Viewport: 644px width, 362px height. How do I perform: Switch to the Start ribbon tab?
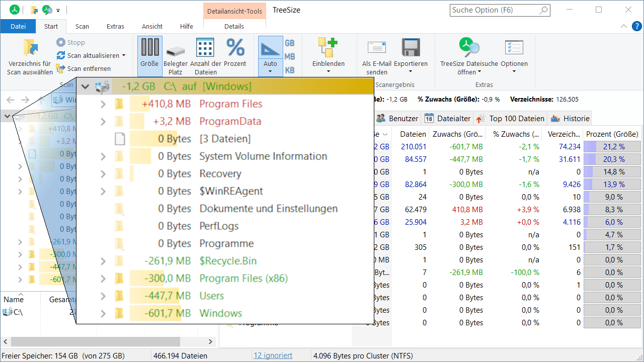[x=51, y=26]
